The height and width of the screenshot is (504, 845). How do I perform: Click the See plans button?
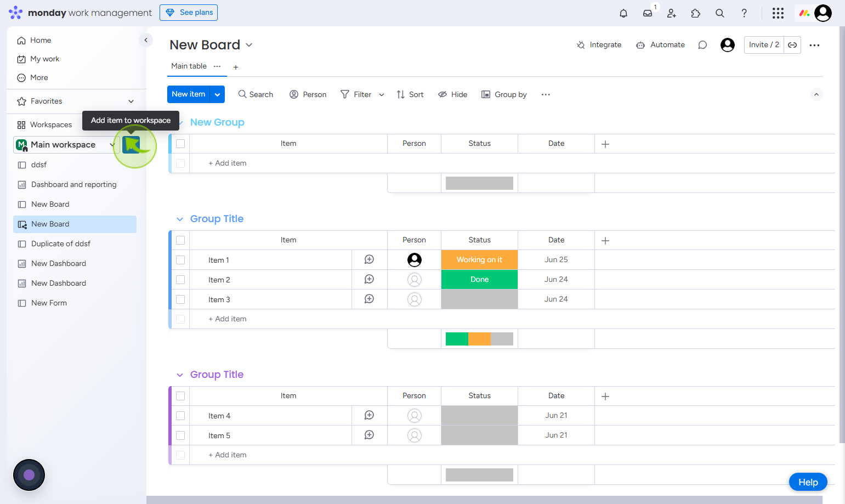[189, 13]
